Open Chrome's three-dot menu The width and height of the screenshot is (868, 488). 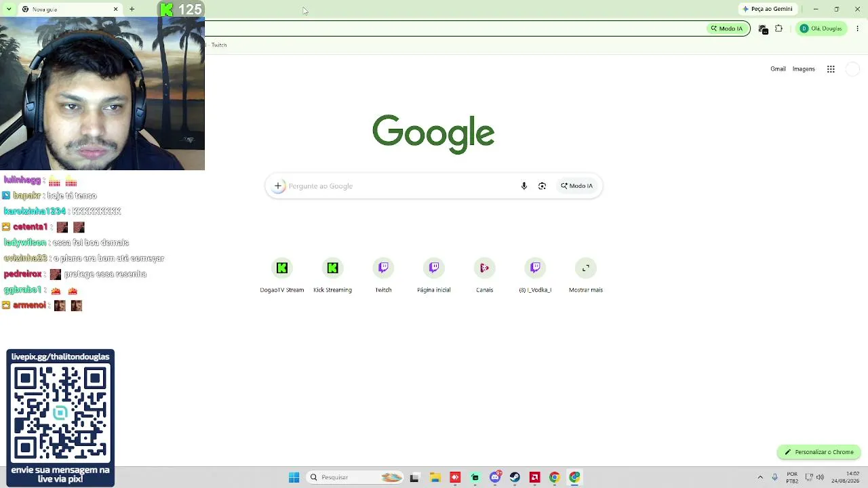pyautogui.click(x=858, y=28)
